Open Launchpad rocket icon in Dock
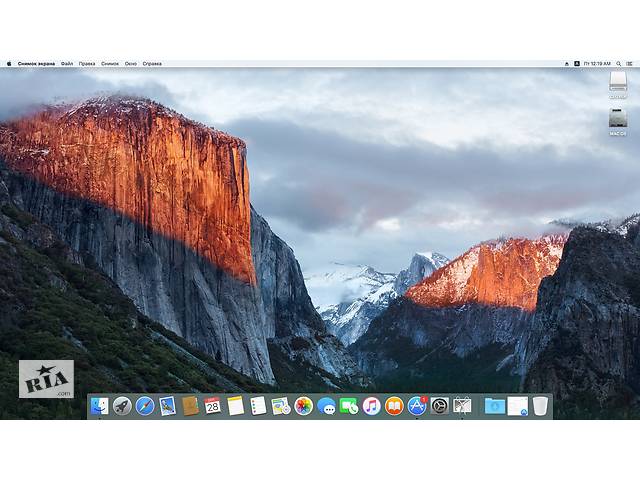The image size is (640, 480). click(122, 406)
